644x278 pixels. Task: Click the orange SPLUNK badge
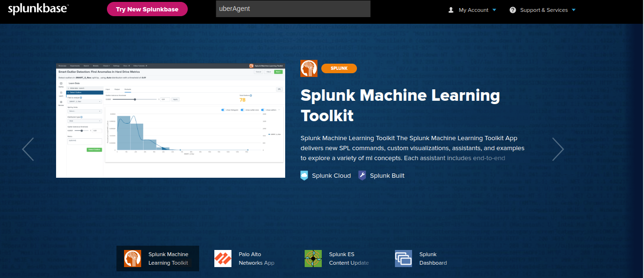point(339,68)
